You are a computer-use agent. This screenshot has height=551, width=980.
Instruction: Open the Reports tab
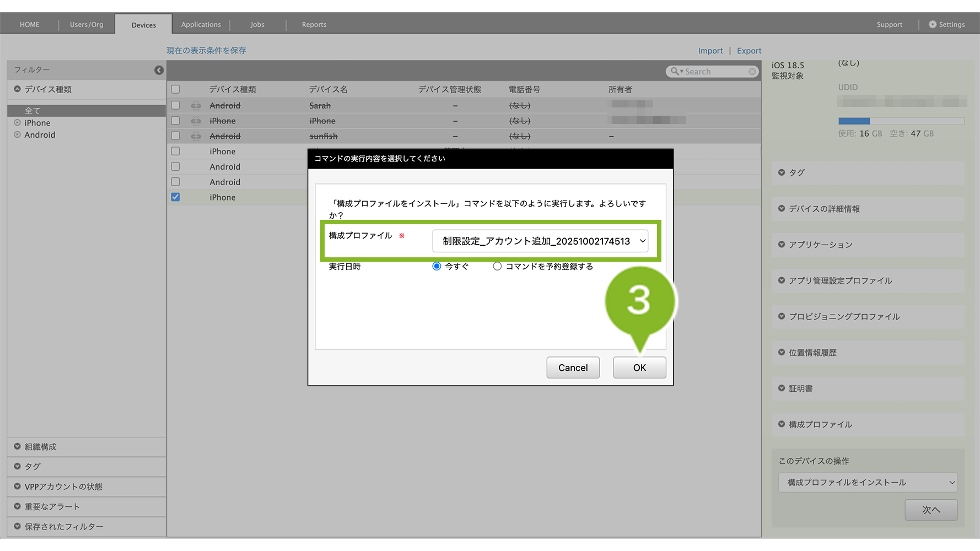(314, 25)
